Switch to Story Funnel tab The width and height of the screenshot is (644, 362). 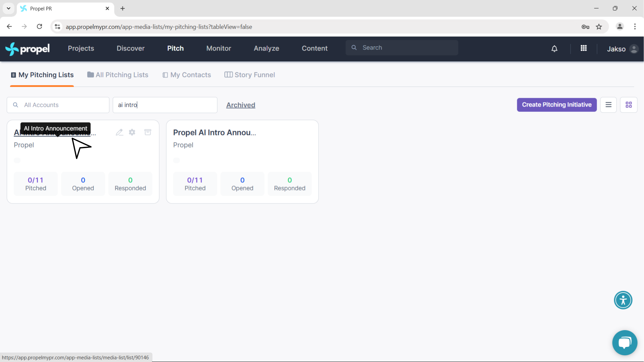[250, 75]
